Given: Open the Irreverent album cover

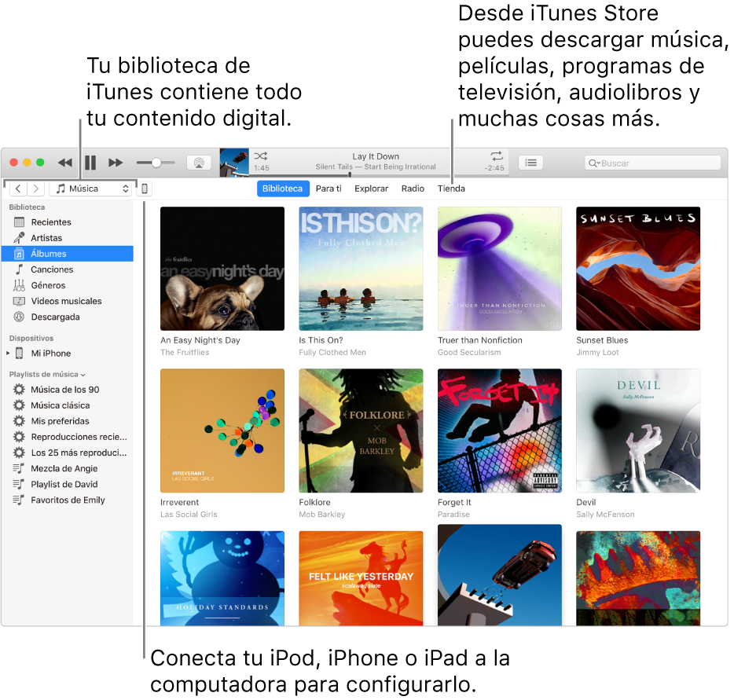Looking at the screenshot, I should [x=222, y=431].
